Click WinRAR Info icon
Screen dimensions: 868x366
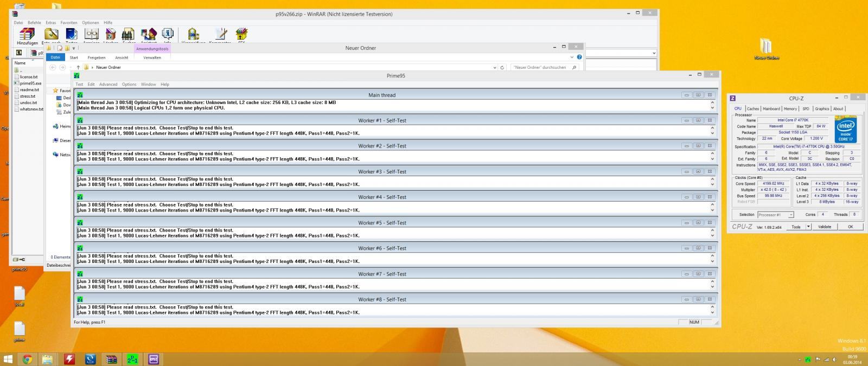[x=168, y=35]
